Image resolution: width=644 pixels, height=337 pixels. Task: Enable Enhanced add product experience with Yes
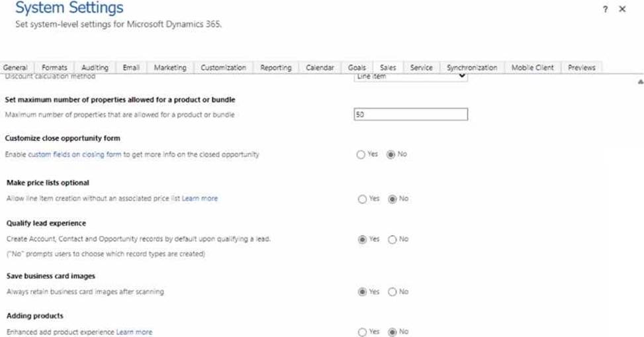click(361, 332)
